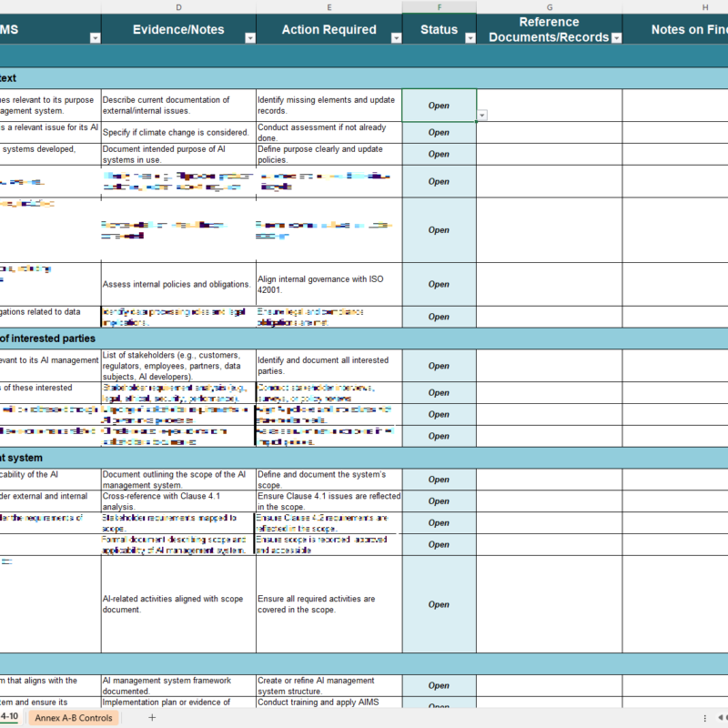Click the plus button to add a new sheet
The width and height of the screenshot is (728, 728).
[x=152, y=718]
